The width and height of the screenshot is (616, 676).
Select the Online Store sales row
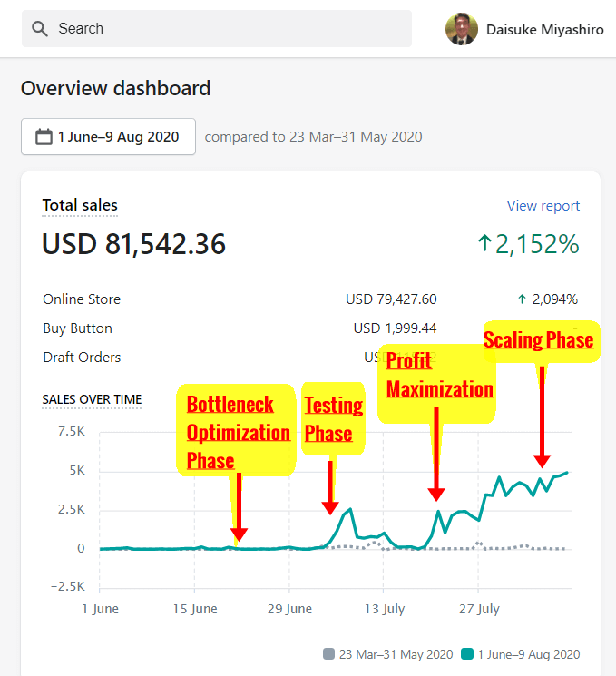click(x=82, y=299)
